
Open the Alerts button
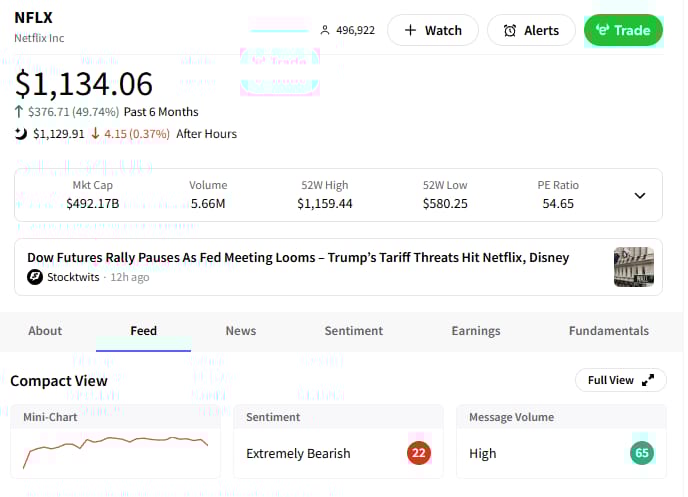pyautogui.click(x=531, y=30)
